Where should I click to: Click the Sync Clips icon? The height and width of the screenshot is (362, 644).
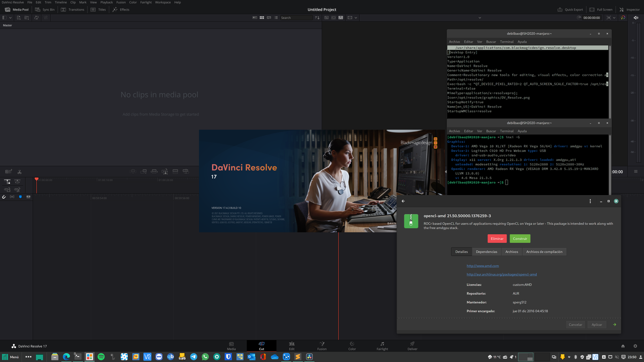36,18
